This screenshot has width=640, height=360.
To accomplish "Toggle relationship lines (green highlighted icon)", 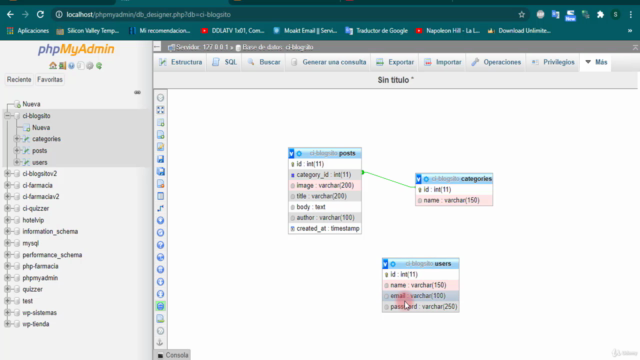I will pyautogui.click(x=160, y=306).
